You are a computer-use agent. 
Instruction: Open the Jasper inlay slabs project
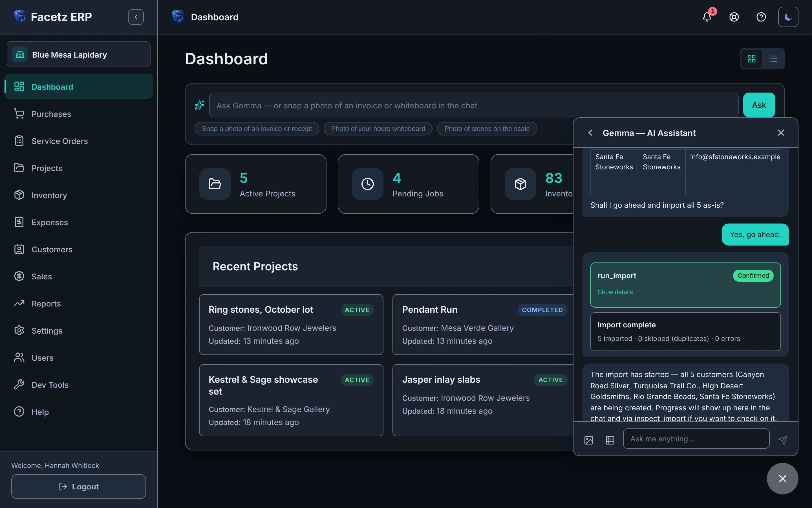click(483, 400)
